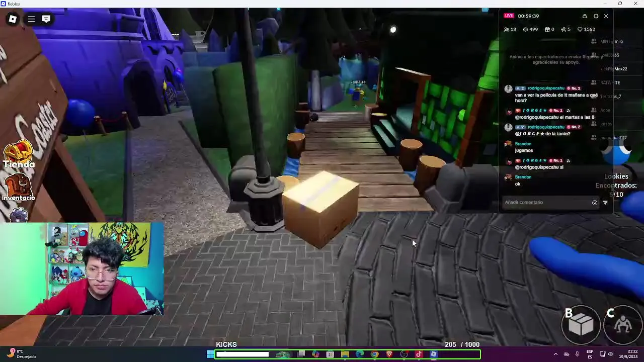Open live panel settings gear

596,16
